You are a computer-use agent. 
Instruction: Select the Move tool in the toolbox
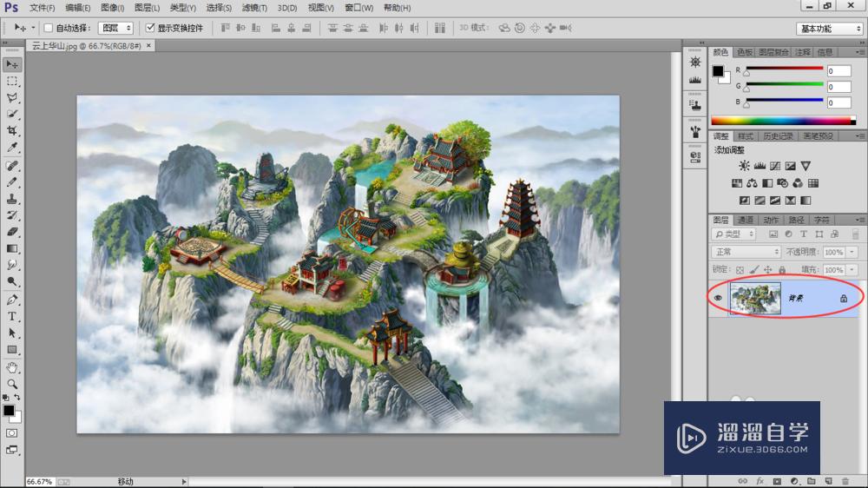click(x=12, y=64)
